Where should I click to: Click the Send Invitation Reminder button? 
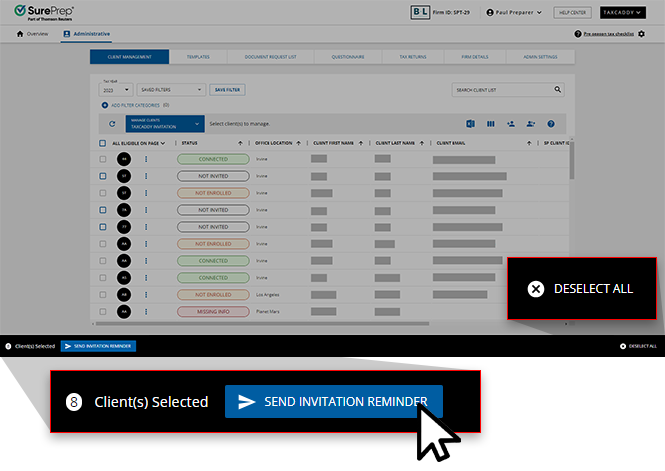[333, 401]
